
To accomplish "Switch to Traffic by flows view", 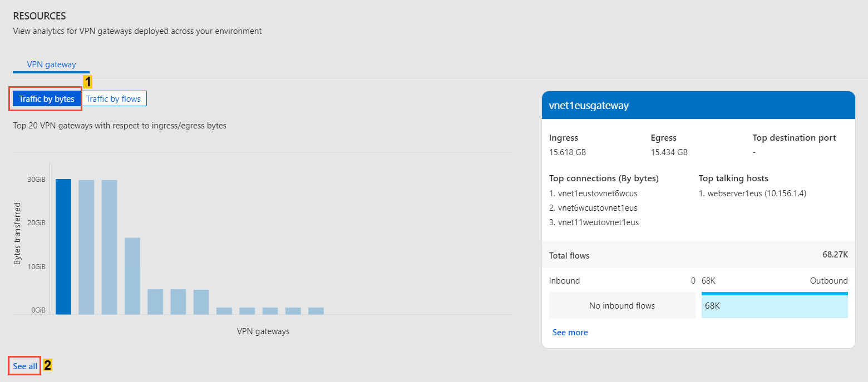I will pyautogui.click(x=114, y=99).
